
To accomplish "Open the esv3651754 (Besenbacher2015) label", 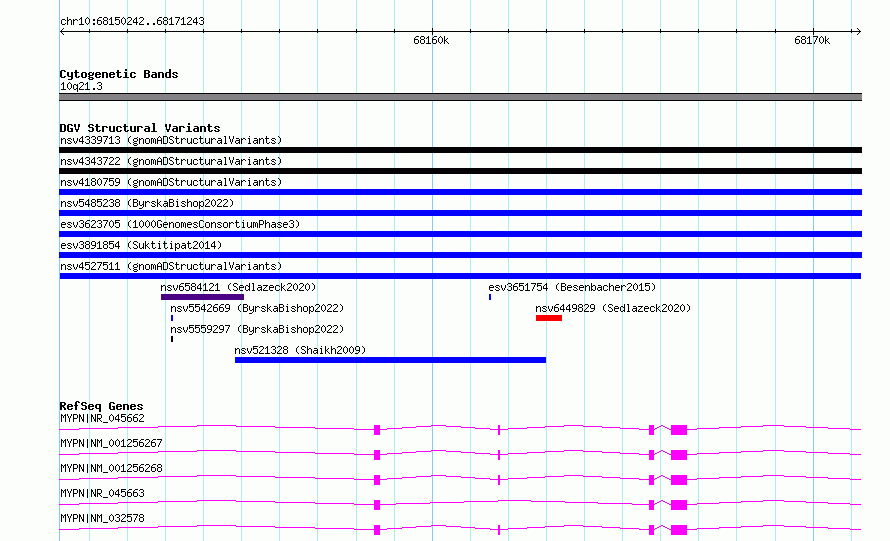I will click(x=572, y=287).
